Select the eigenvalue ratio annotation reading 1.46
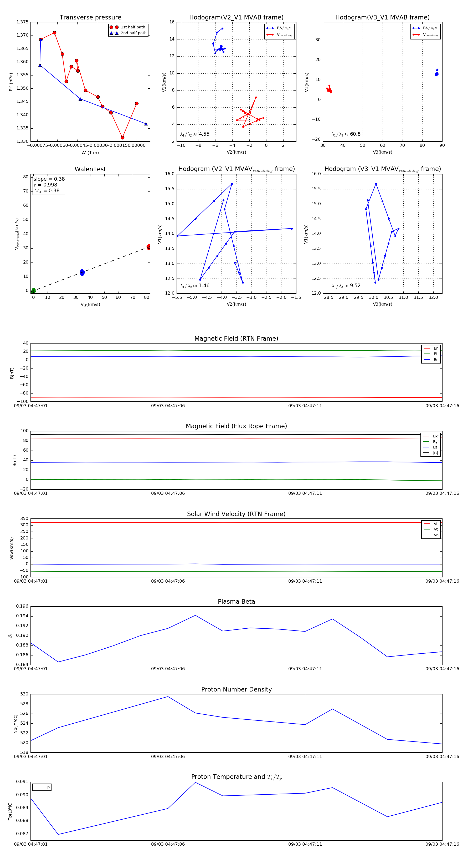The height and width of the screenshot is (868, 473). click(x=194, y=286)
